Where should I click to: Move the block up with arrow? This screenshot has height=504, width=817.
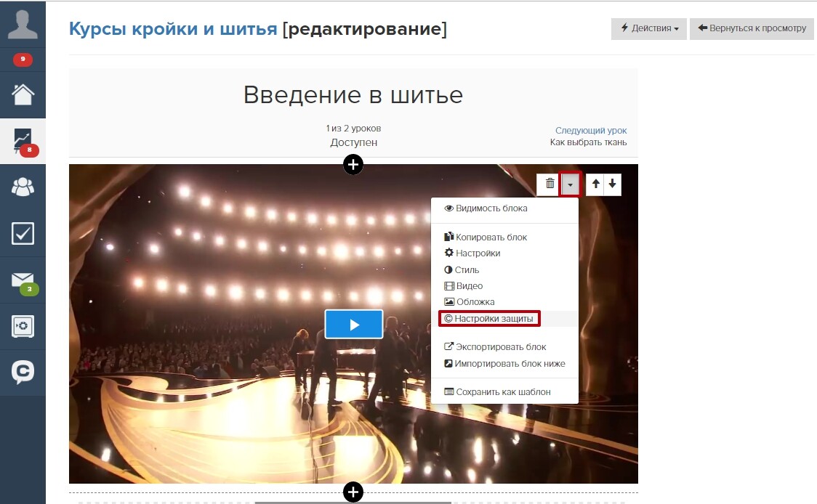(595, 184)
